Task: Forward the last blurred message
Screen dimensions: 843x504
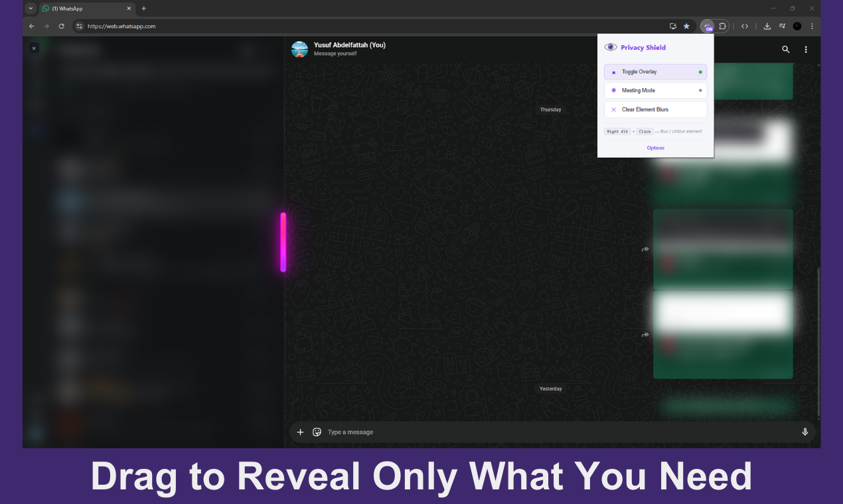Action: click(645, 335)
